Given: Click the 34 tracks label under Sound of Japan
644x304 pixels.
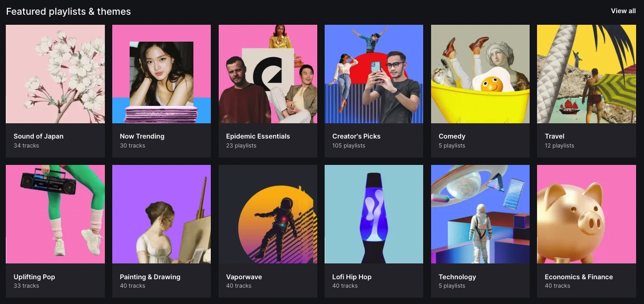Looking at the screenshot, I should pyautogui.click(x=26, y=145).
